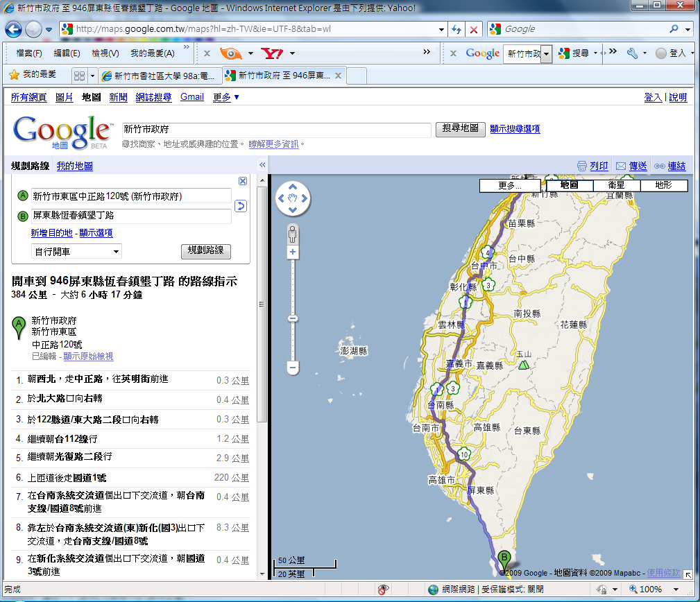This screenshot has width=700, height=602.
Task: Click the orange eye toolbar icon
Action: [231, 53]
